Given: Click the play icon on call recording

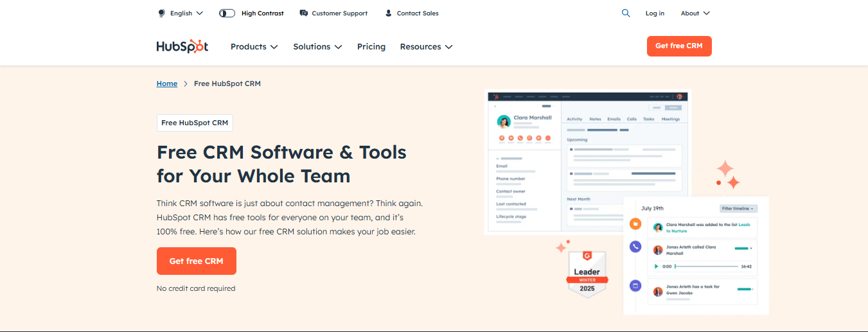Looking at the screenshot, I should 656,266.
